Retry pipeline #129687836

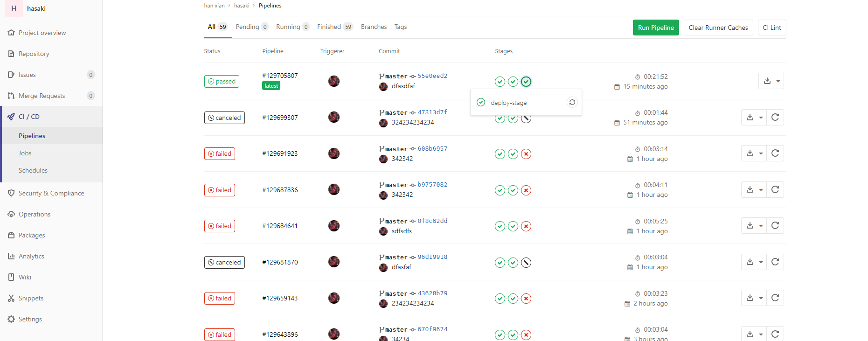[x=775, y=189]
